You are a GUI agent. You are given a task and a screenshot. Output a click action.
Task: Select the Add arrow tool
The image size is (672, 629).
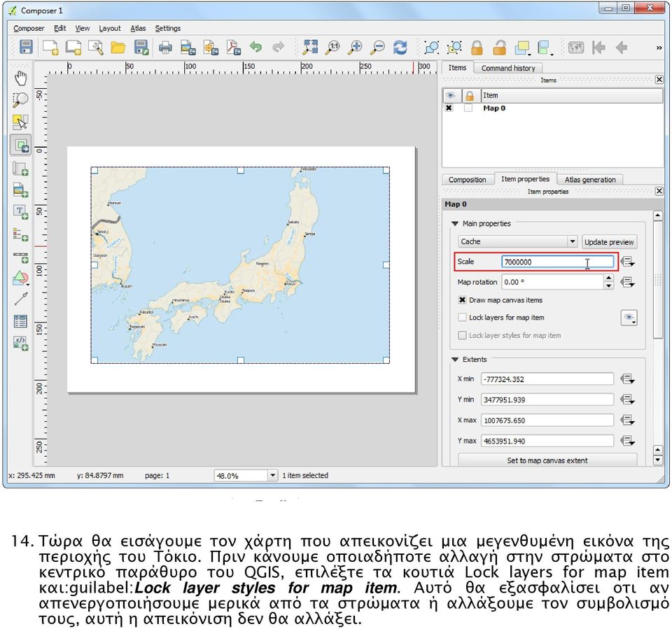coord(20,299)
